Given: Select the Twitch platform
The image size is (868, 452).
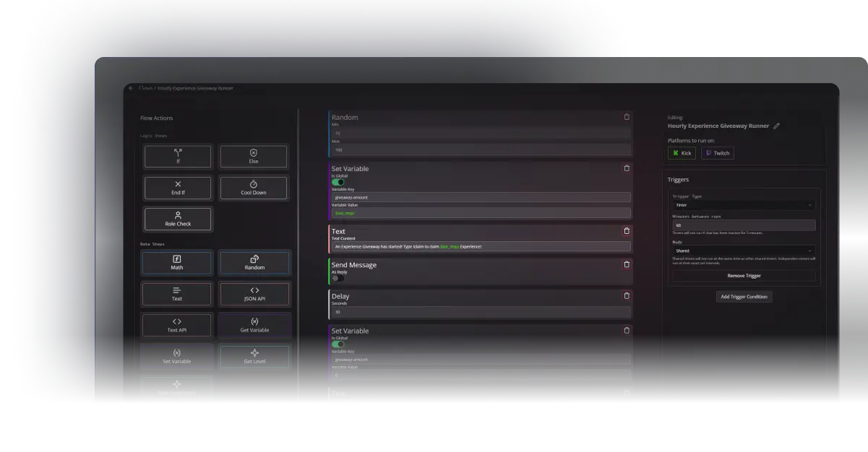Looking at the screenshot, I should point(717,152).
